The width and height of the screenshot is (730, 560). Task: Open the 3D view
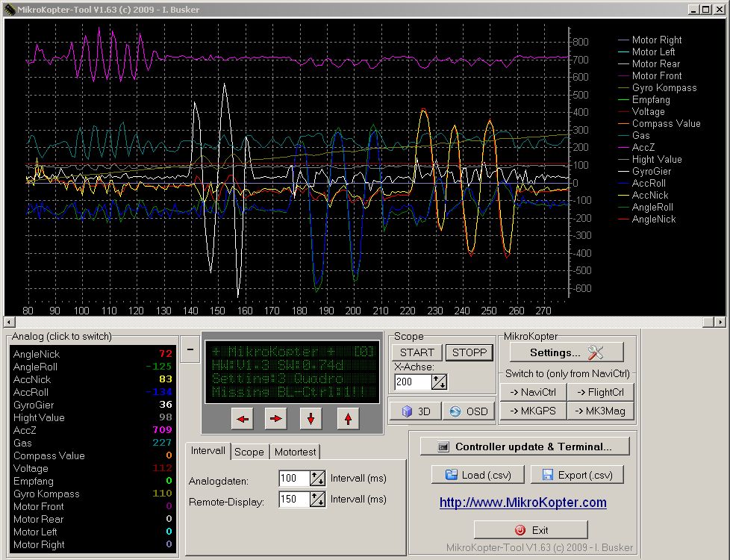(x=416, y=411)
